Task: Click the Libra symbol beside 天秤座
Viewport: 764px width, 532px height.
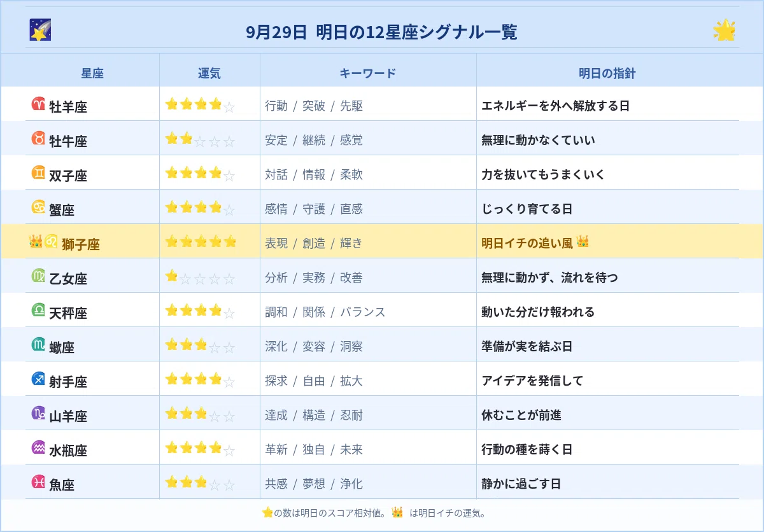Action: point(39,310)
